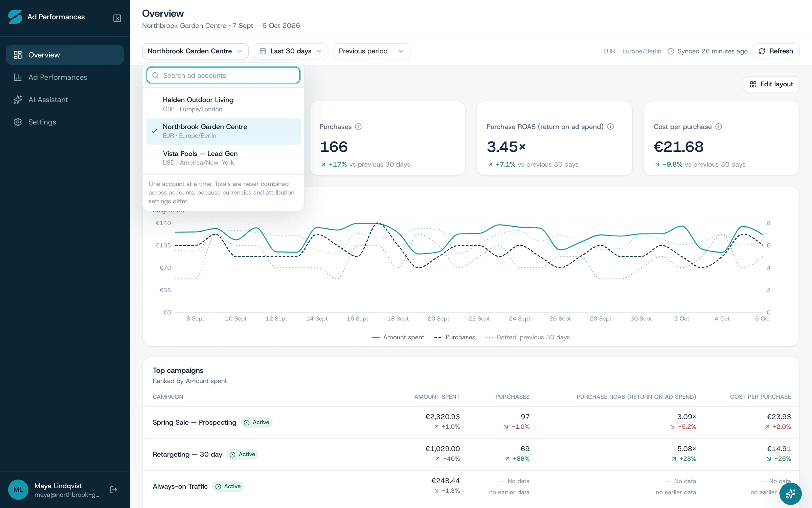Click the €21.68 cost per purchase value
This screenshot has width=812, height=508.
pos(678,147)
